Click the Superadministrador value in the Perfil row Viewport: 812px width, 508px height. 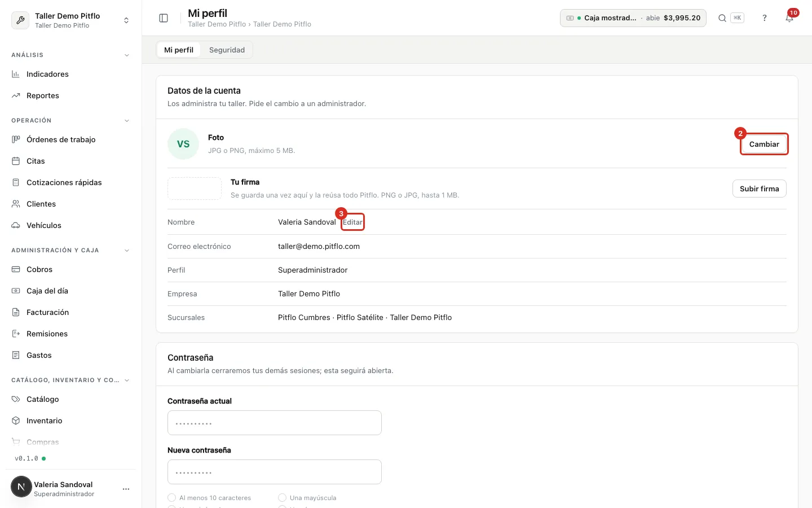click(313, 270)
